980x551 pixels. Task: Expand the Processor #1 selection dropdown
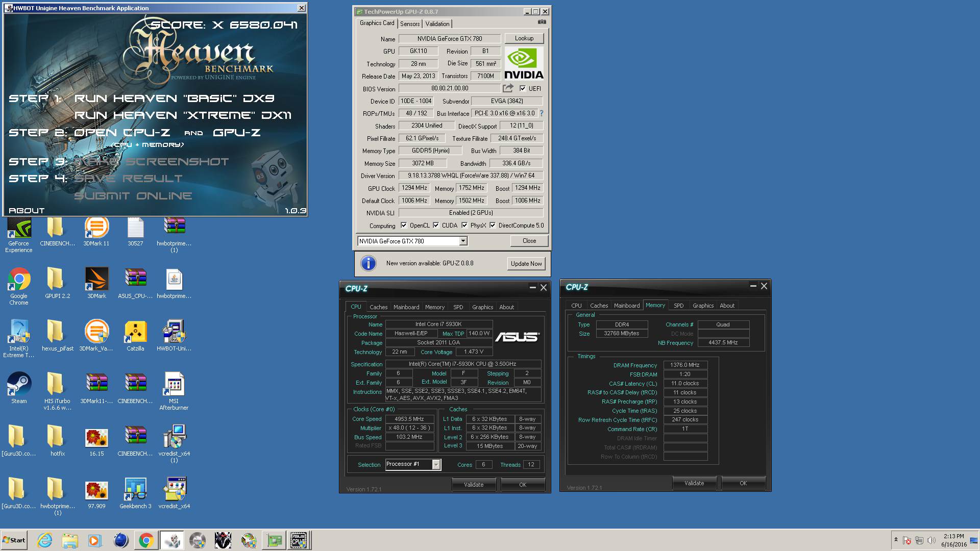coord(436,464)
